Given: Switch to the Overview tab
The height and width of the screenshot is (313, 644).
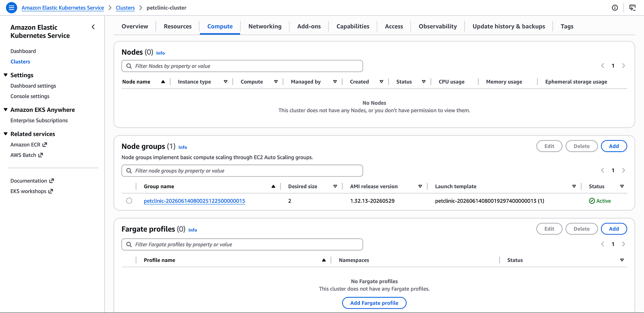Looking at the screenshot, I should pyautogui.click(x=135, y=26).
